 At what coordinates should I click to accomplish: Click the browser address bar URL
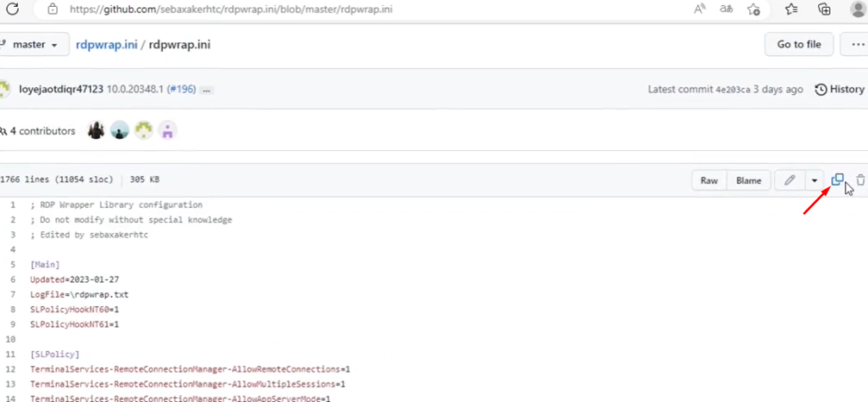231,9
